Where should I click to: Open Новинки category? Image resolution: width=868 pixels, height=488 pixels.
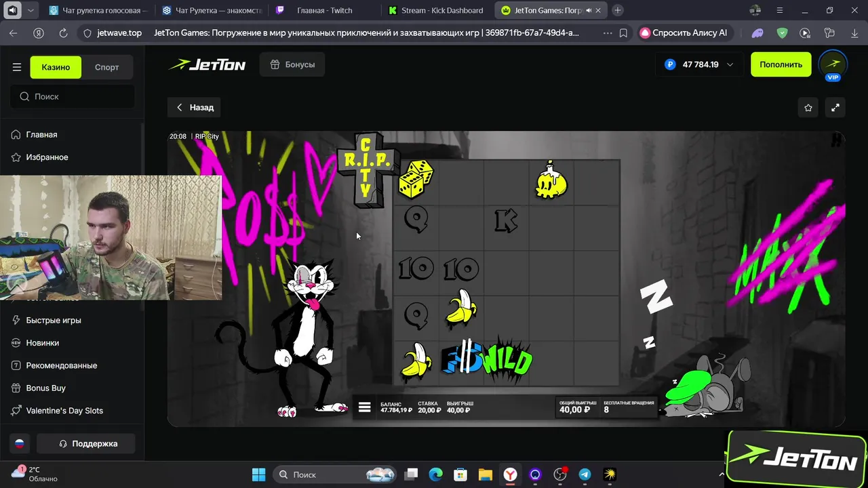(x=43, y=342)
